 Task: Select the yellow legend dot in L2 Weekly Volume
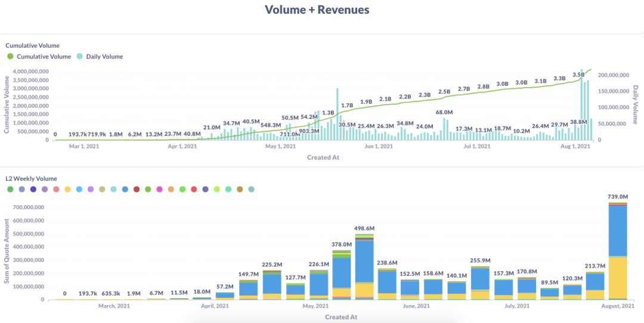point(68,189)
